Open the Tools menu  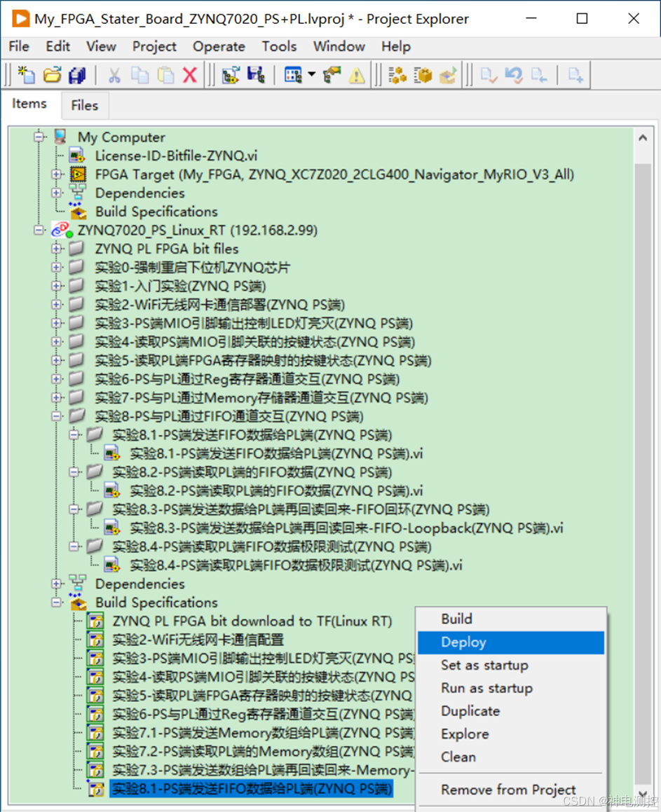tap(279, 46)
